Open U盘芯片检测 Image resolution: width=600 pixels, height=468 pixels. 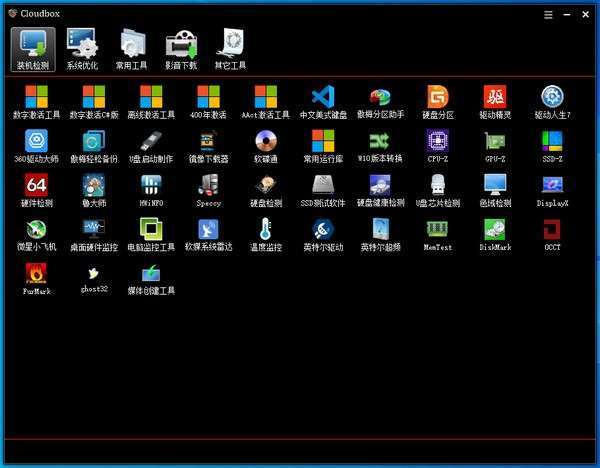pyautogui.click(x=438, y=191)
